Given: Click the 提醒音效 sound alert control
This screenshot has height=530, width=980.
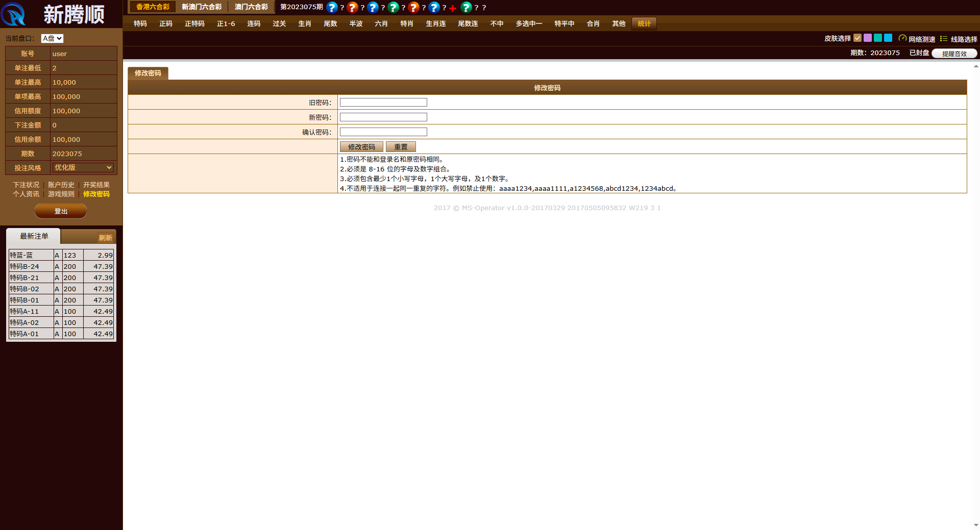Looking at the screenshot, I should [x=953, y=53].
